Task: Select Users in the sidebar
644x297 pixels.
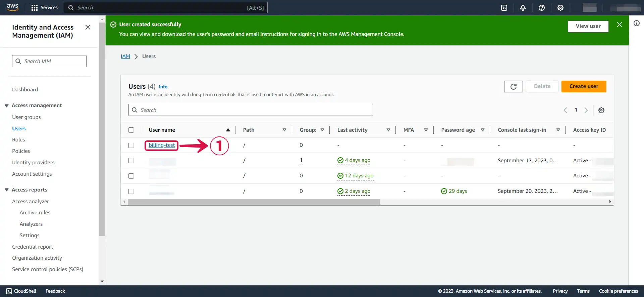Action: (x=19, y=129)
